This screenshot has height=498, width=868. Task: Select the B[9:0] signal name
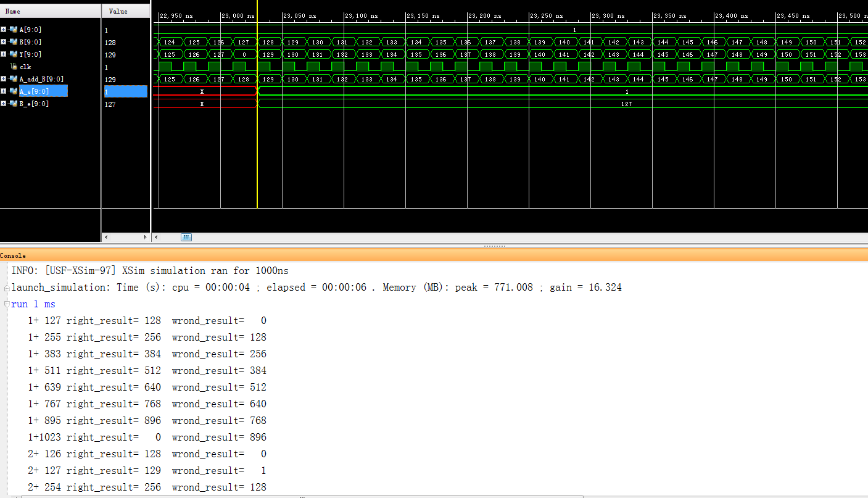[30, 42]
